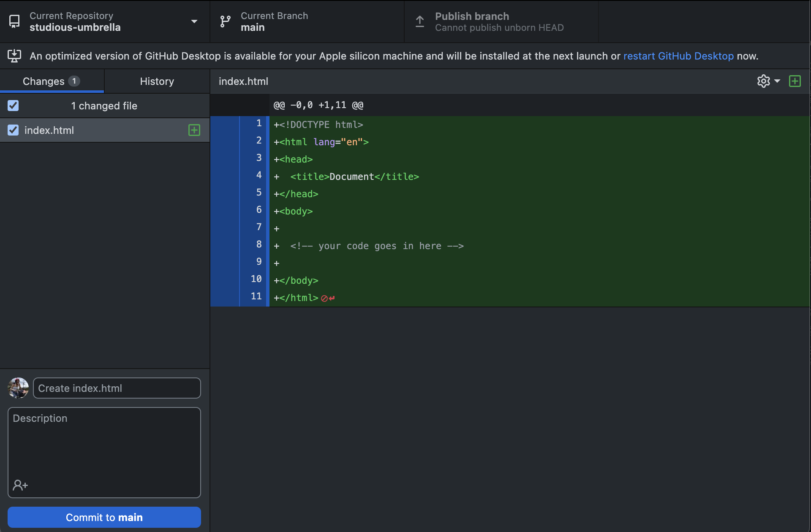
Task: Click the git branch icon
Action: (x=226, y=22)
